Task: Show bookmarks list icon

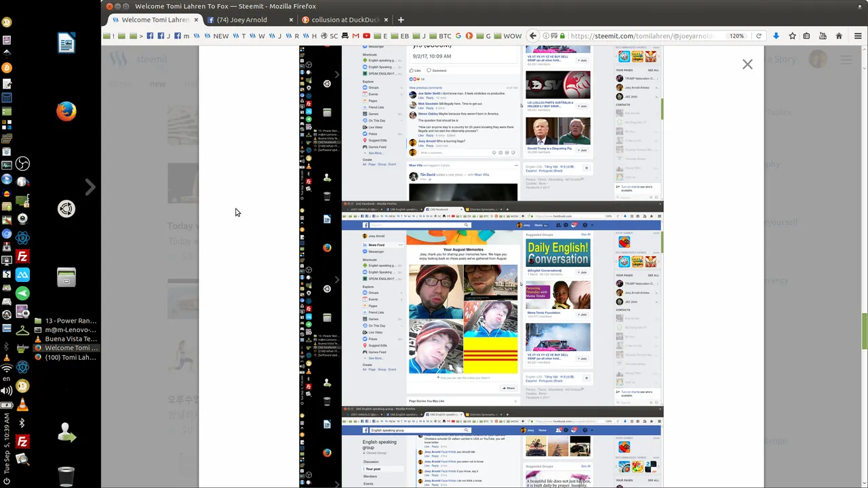Action: point(808,36)
